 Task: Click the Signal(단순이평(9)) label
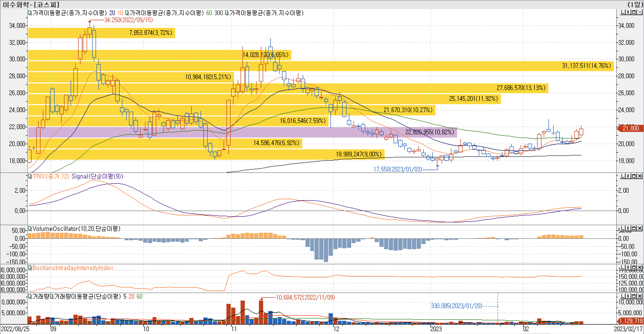point(97,176)
